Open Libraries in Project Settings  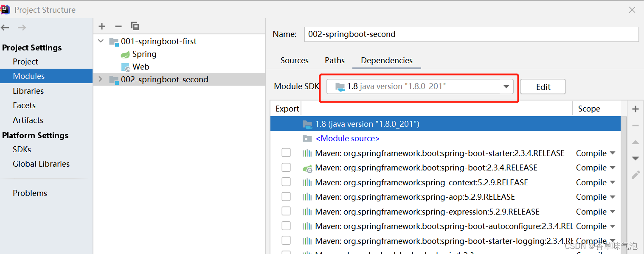click(28, 91)
